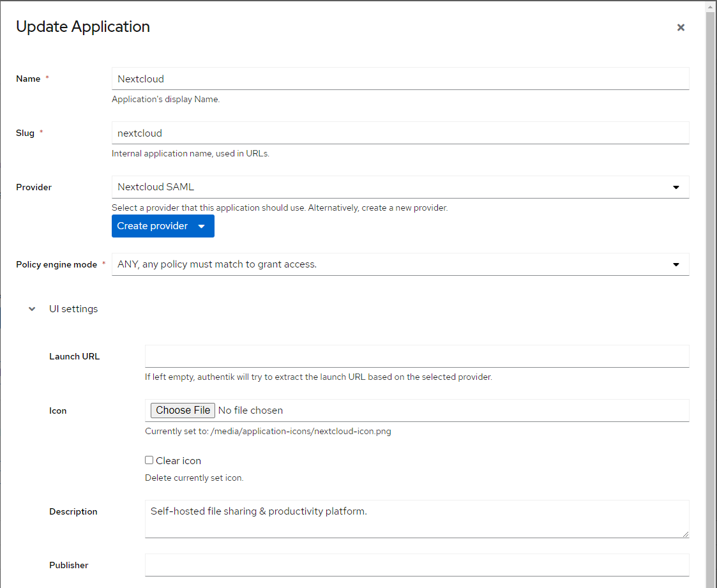Select the Name field showing Nextcloud
Image resolution: width=717 pixels, height=588 pixels.
(x=400, y=78)
